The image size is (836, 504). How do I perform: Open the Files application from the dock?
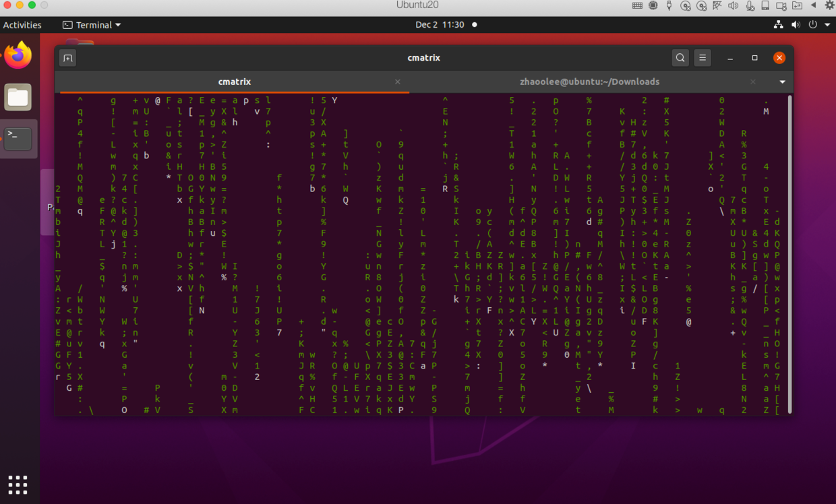tap(18, 96)
